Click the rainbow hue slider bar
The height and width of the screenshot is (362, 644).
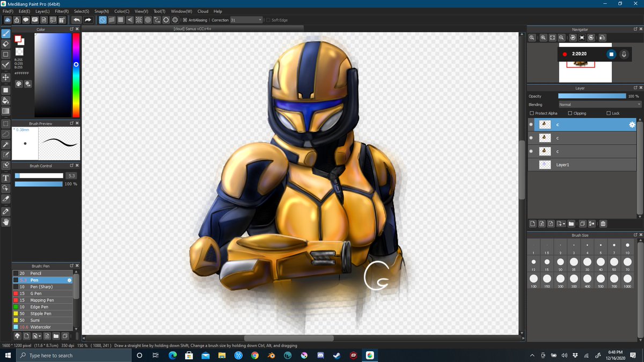[x=76, y=75]
